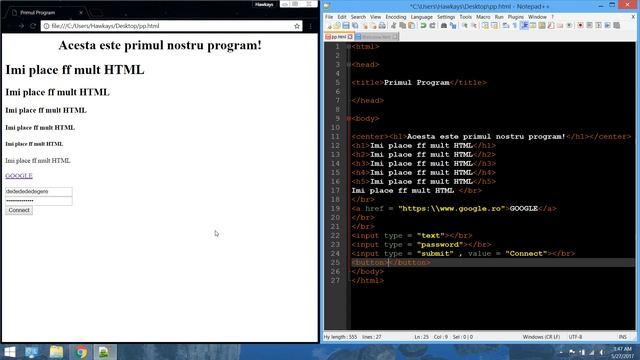Open the Encoding menu

click(x=396, y=17)
